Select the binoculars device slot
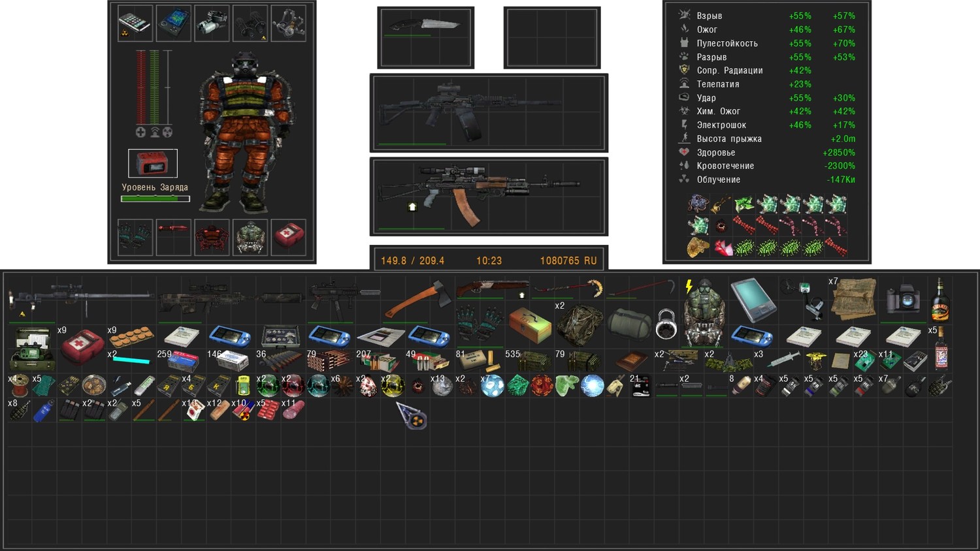The width and height of the screenshot is (980, 551). 250,23
